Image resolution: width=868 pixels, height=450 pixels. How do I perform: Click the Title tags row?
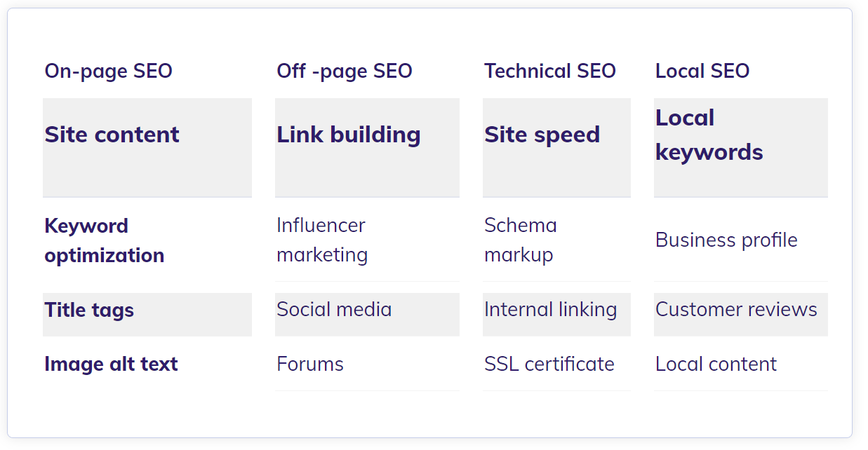pyautogui.click(x=147, y=315)
